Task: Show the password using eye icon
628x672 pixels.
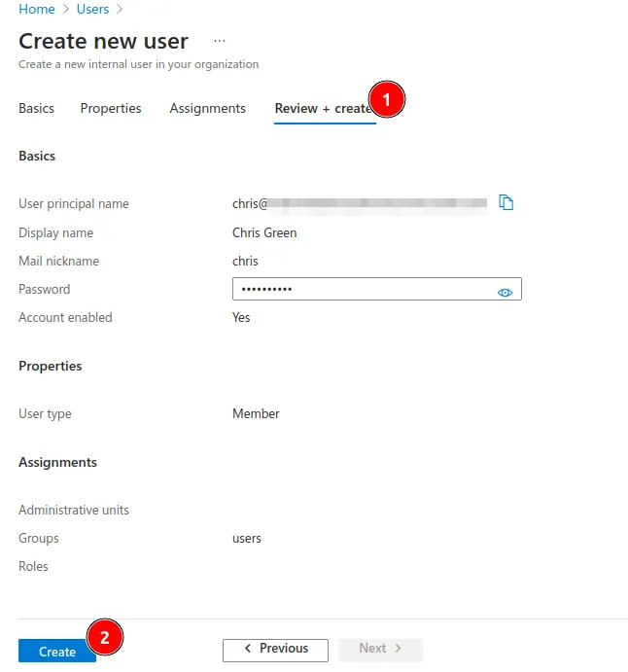Action: [x=505, y=291]
